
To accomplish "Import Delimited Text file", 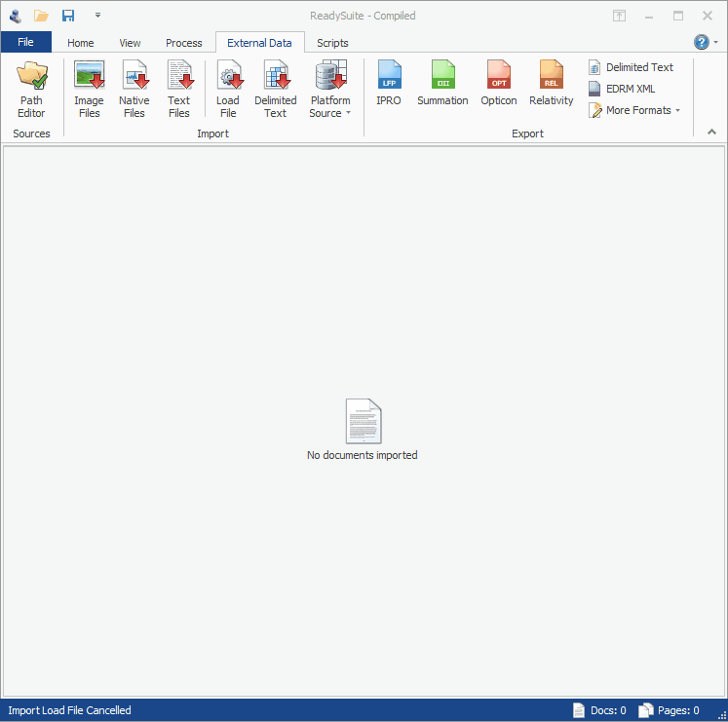I will [276, 89].
